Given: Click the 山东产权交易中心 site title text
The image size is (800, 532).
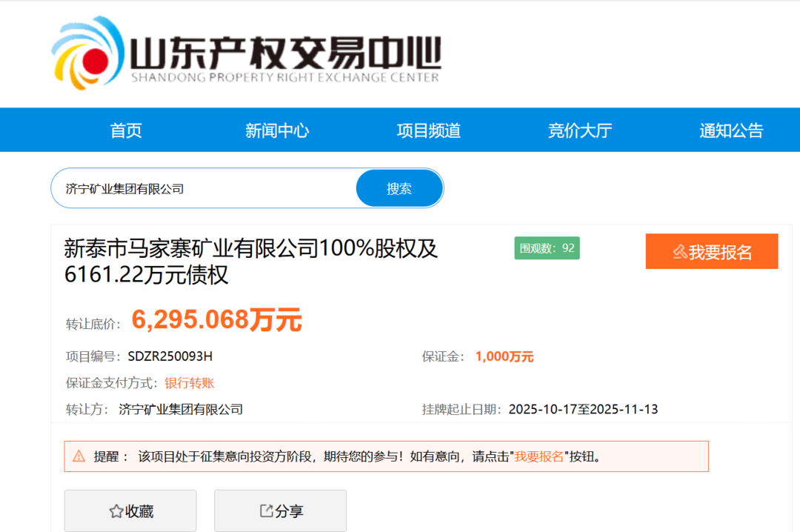Looking at the screenshot, I should 285,52.
